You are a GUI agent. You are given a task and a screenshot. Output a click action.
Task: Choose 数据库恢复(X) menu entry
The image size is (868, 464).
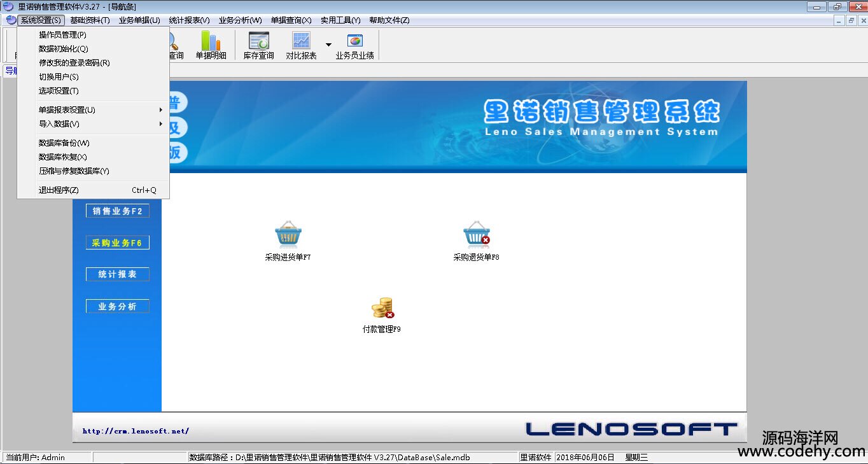click(x=94, y=157)
